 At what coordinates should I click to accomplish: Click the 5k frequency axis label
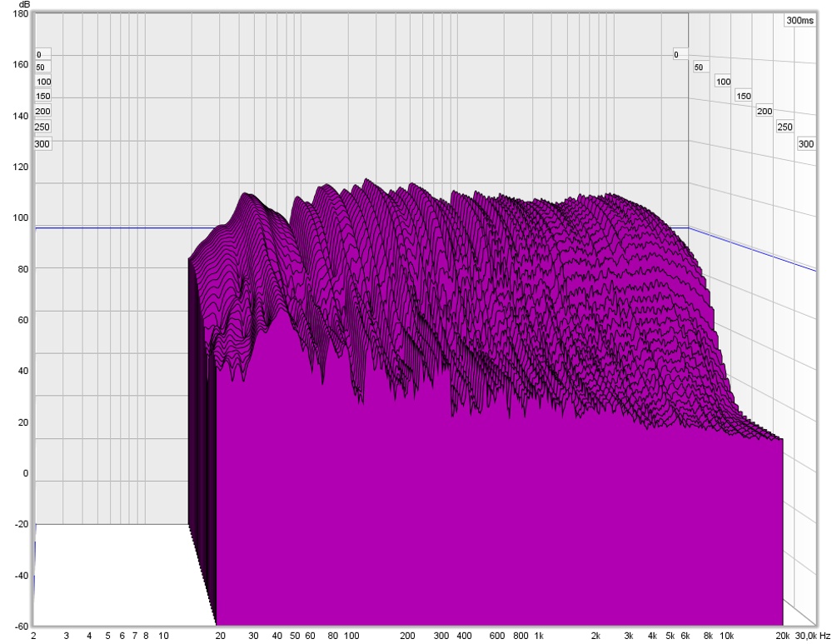(670, 636)
